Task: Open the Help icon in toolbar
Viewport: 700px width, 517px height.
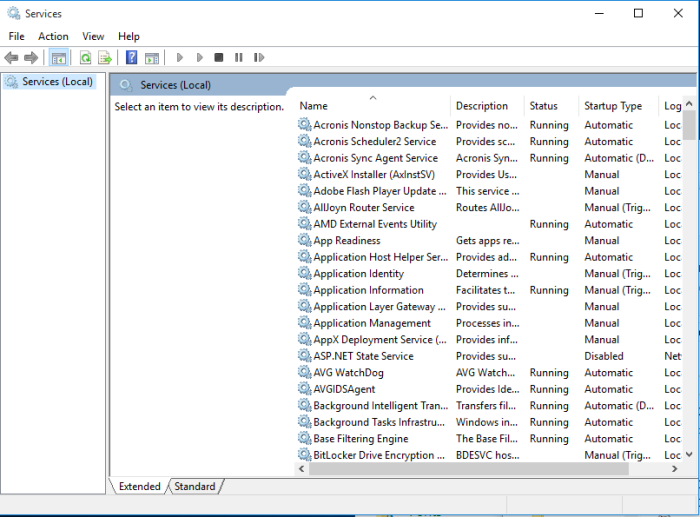Action: [132, 57]
